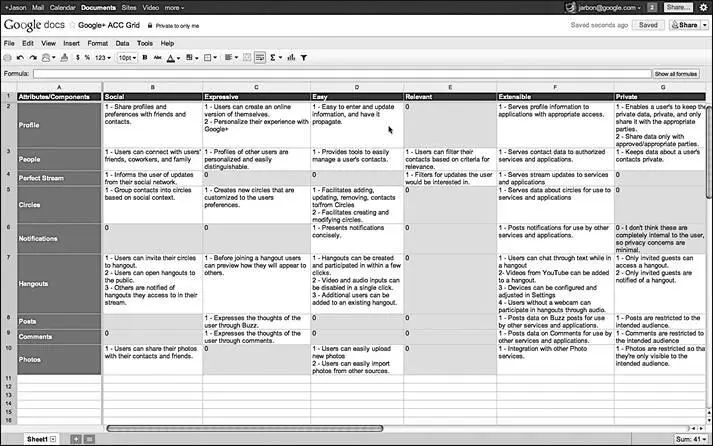The height and width of the screenshot is (446, 713).
Task: Open the Data menu
Action: coord(122,44)
